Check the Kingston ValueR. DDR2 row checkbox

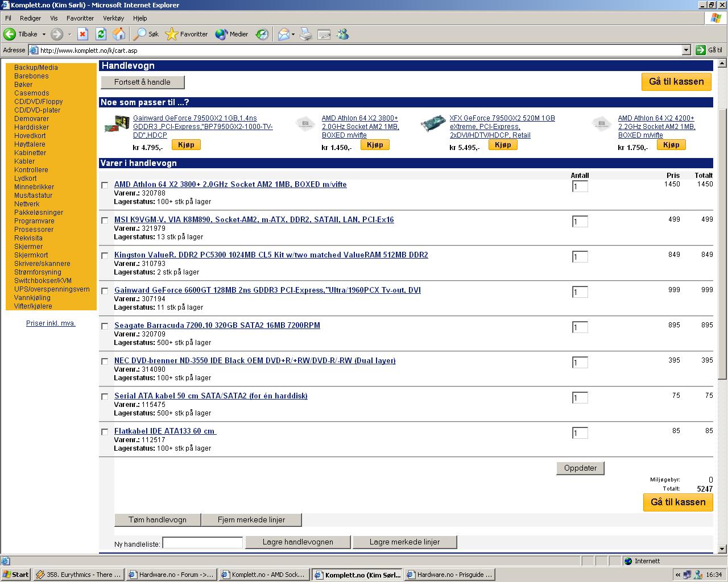[x=105, y=256]
